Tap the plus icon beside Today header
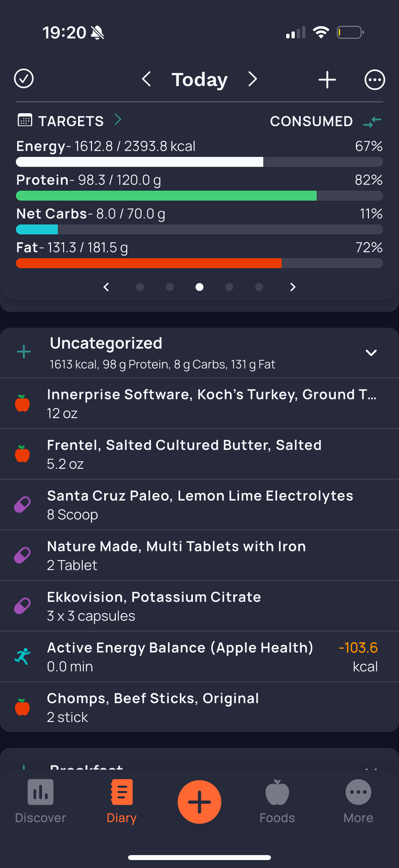 point(327,80)
